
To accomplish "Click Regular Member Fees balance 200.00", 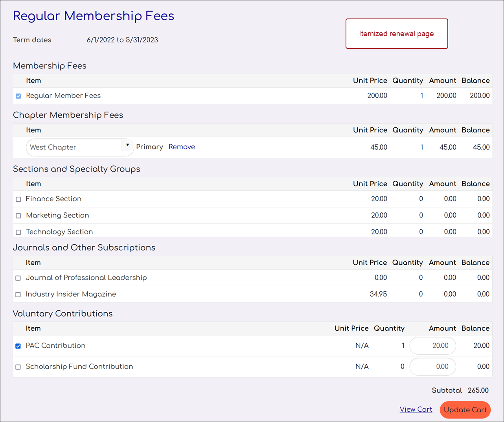I will click(480, 96).
